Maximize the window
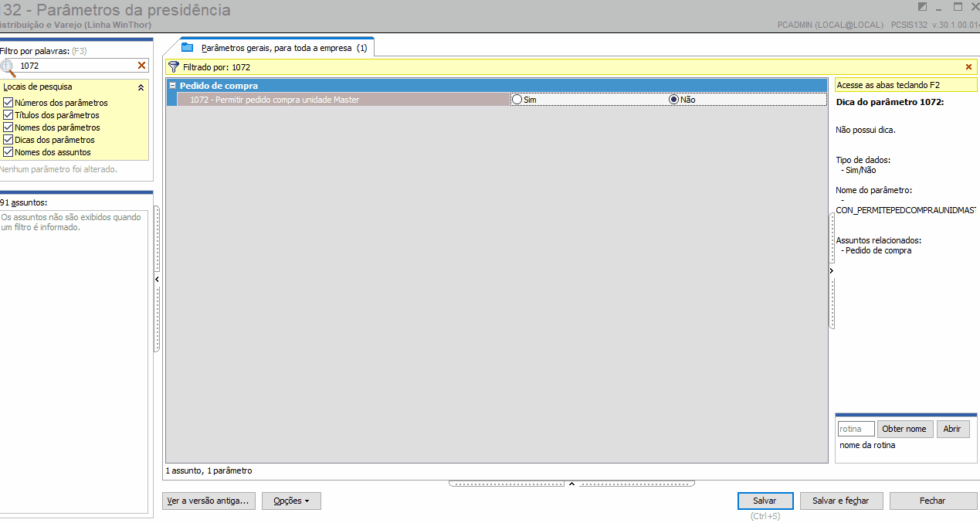980x523 pixels. pos(958,7)
